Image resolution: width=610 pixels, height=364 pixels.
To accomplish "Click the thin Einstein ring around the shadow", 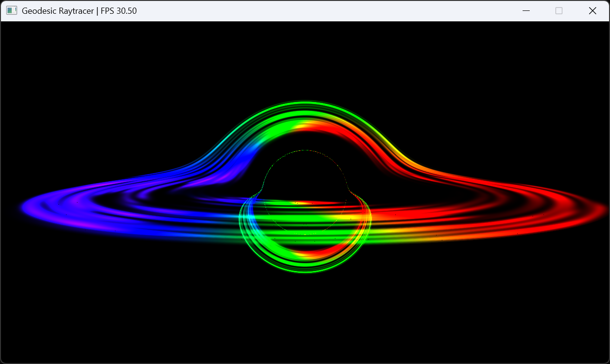I will [304, 151].
